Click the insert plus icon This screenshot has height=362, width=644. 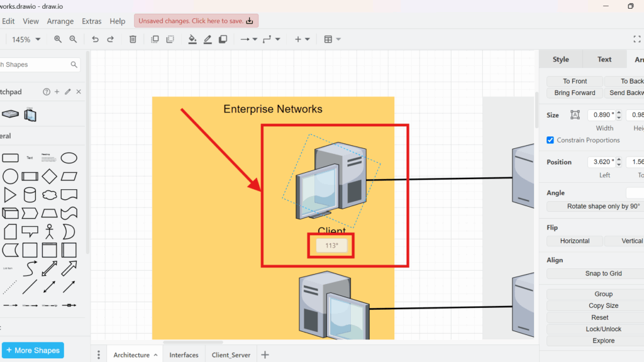[298, 39]
